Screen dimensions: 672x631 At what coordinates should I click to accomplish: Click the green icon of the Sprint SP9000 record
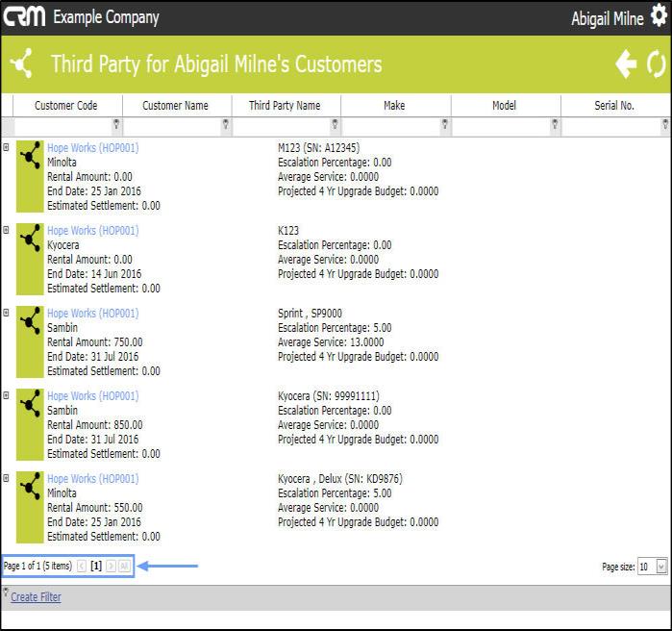point(30,341)
